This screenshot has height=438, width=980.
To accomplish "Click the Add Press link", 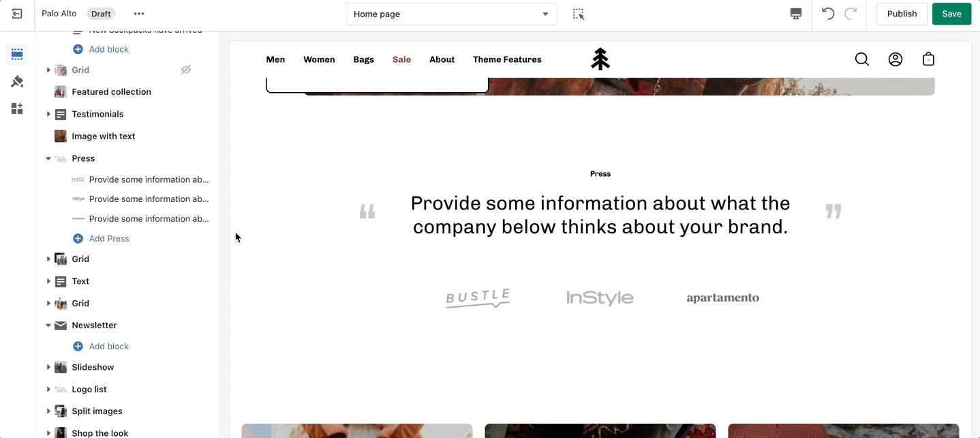I will [108, 239].
